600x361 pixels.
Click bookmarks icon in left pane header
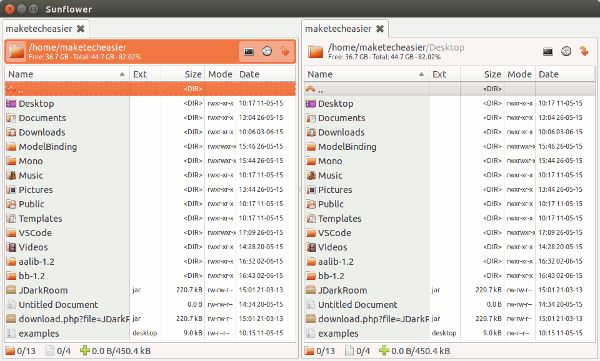(285, 51)
